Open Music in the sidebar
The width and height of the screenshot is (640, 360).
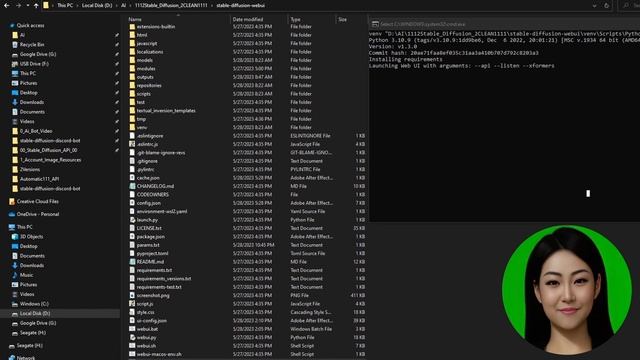[x=27, y=275]
